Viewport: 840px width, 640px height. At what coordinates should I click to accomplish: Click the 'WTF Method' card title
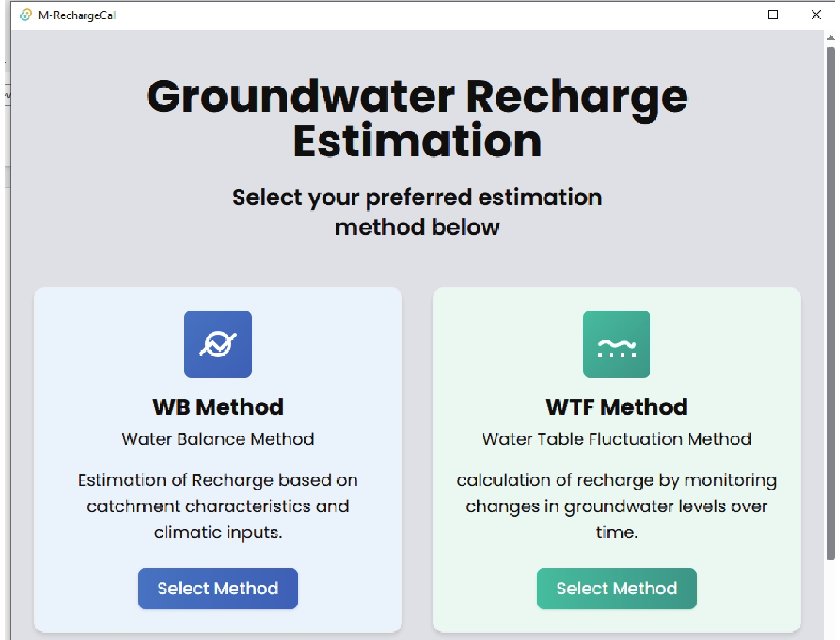616,407
